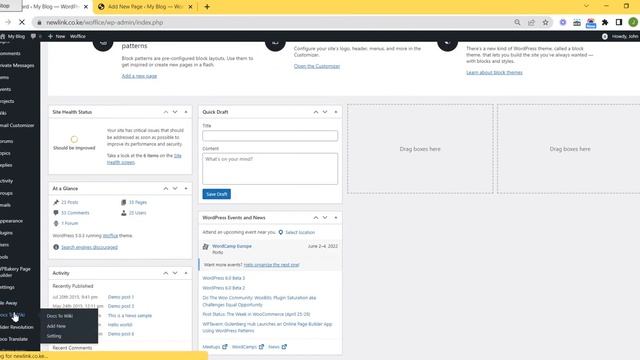Click the admin bar comments bubble icon

click(x=33, y=36)
